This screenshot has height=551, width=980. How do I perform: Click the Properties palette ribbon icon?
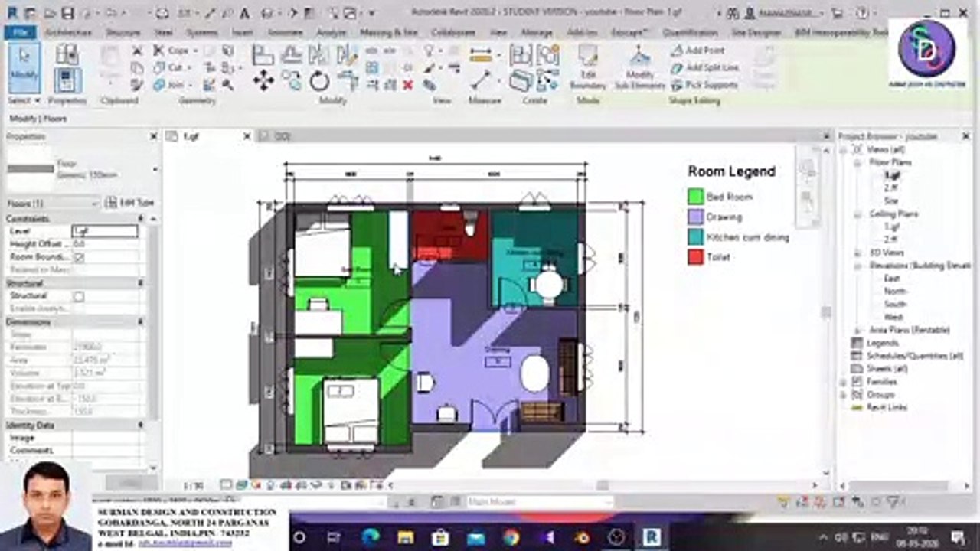tap(67, 80)
